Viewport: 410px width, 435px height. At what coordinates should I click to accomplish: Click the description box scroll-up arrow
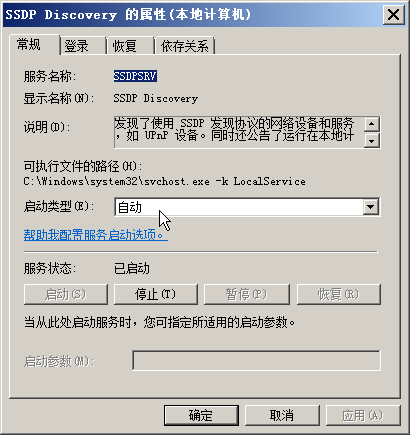pyautogui.click(x=372, y=124)
